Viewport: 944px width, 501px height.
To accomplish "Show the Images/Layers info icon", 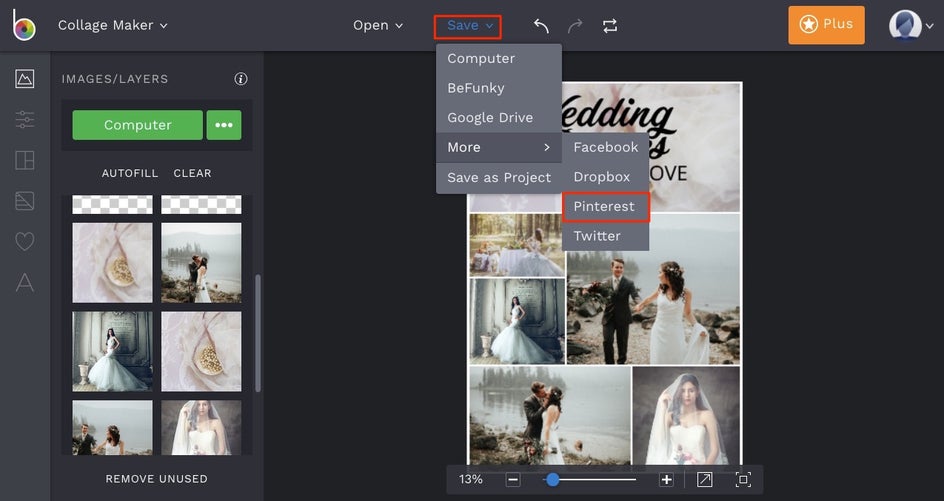I will pyautogui.click(x=241, y=79).
